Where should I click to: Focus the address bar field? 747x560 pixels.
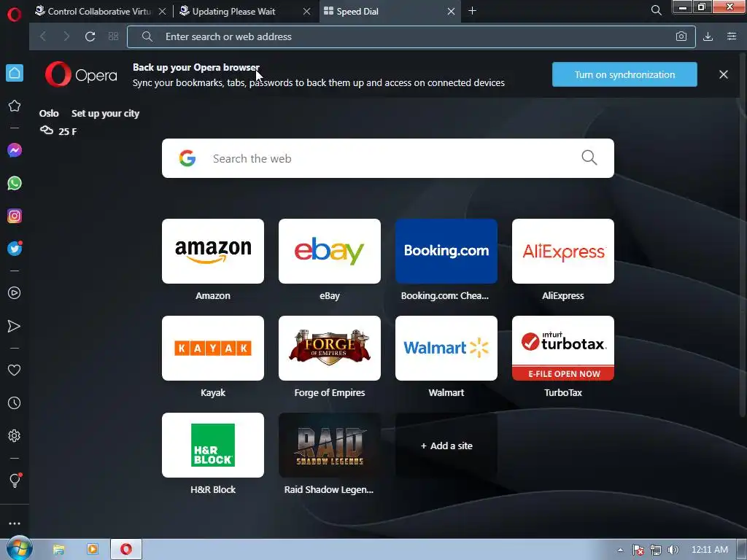tap(411, 36)
